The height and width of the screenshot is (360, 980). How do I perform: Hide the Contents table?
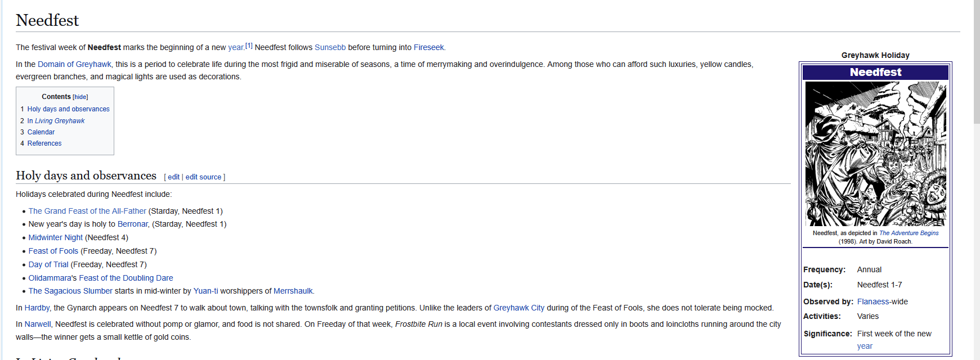[x=80, y=97]
